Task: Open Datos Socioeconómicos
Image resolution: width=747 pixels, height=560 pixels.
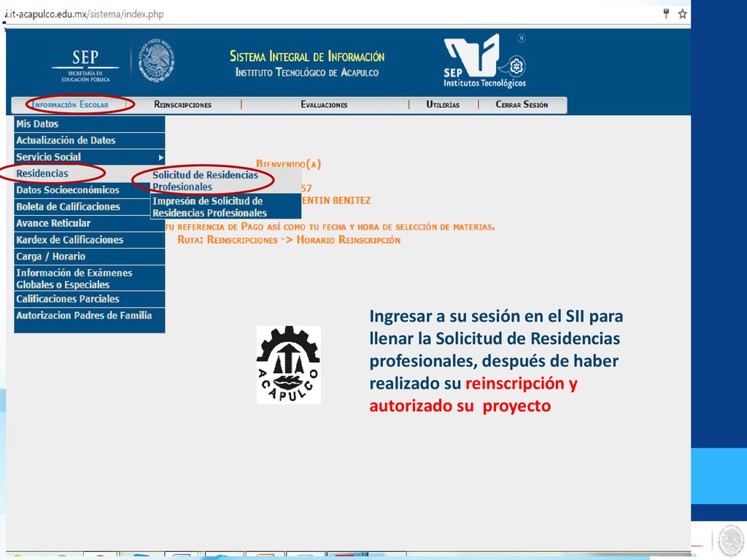Action: coord(82,190)
